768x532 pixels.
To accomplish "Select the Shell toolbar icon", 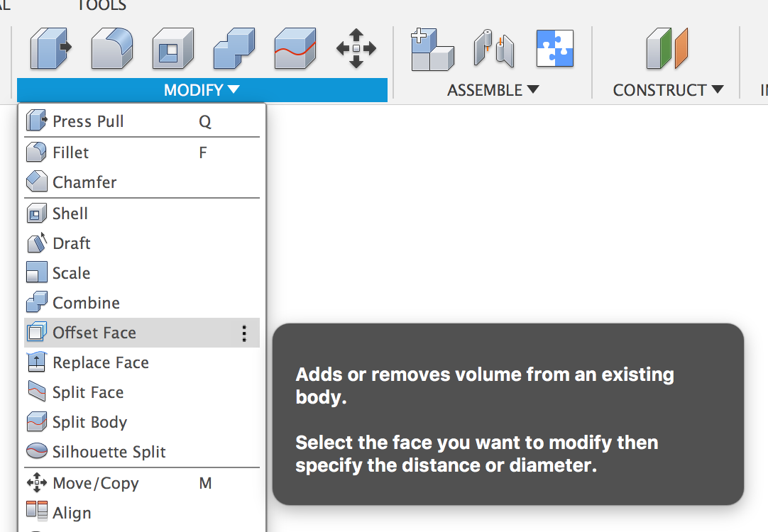I will click(x=173, y=48).
